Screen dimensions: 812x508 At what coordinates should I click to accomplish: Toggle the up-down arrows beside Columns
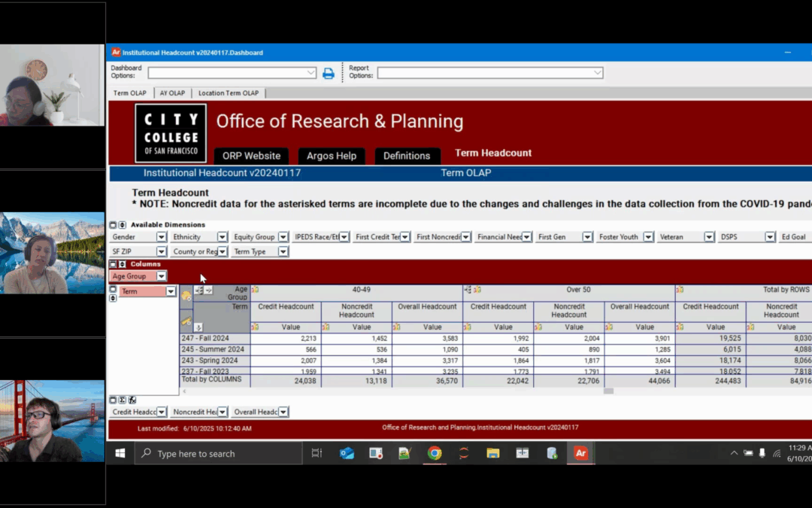tap(123, 264)
